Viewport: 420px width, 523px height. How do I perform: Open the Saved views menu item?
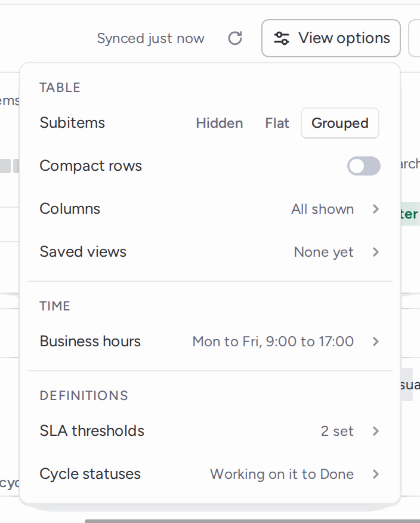tap(210, 252)
